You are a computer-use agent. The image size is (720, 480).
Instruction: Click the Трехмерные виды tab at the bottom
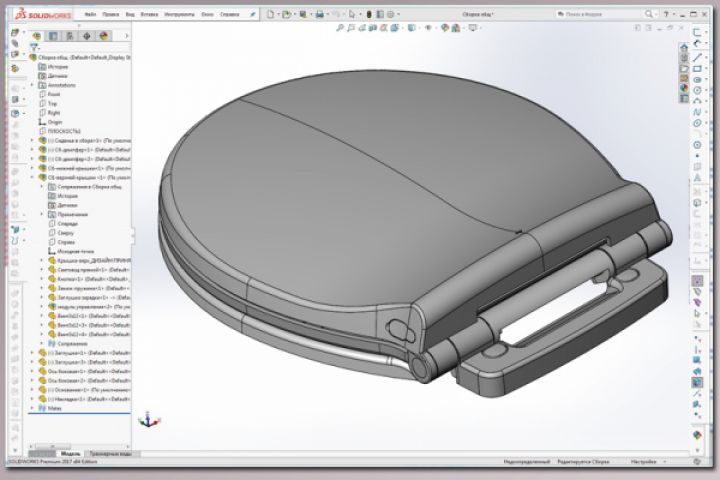(110, 454)
